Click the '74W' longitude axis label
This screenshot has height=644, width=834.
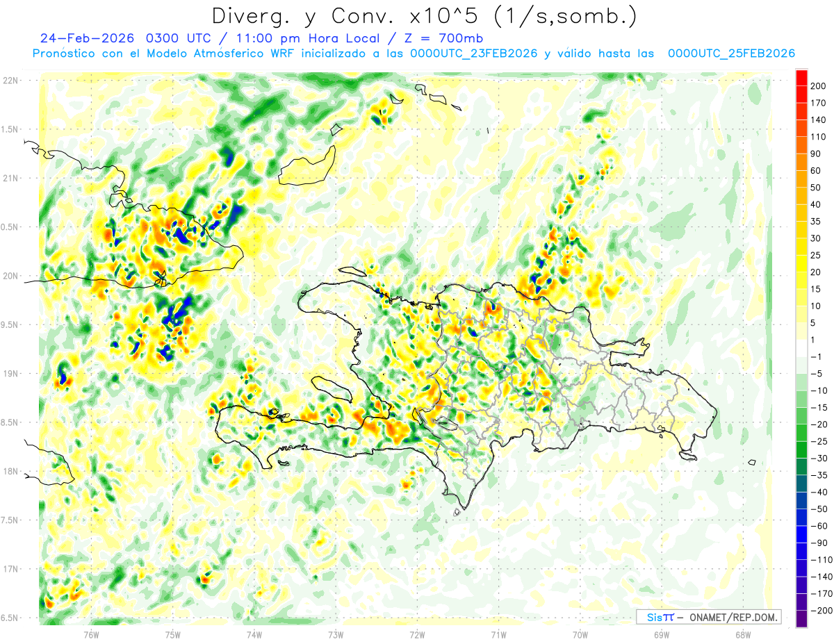254,634
